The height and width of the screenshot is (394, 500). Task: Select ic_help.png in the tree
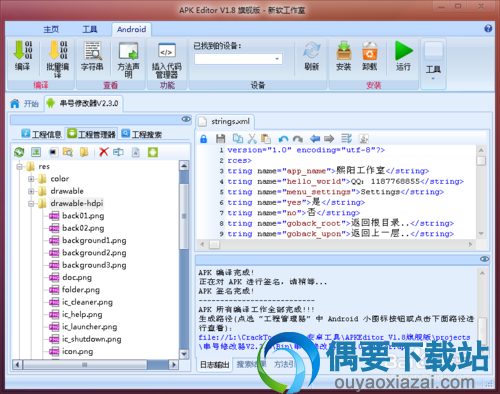tap(82, 314)
